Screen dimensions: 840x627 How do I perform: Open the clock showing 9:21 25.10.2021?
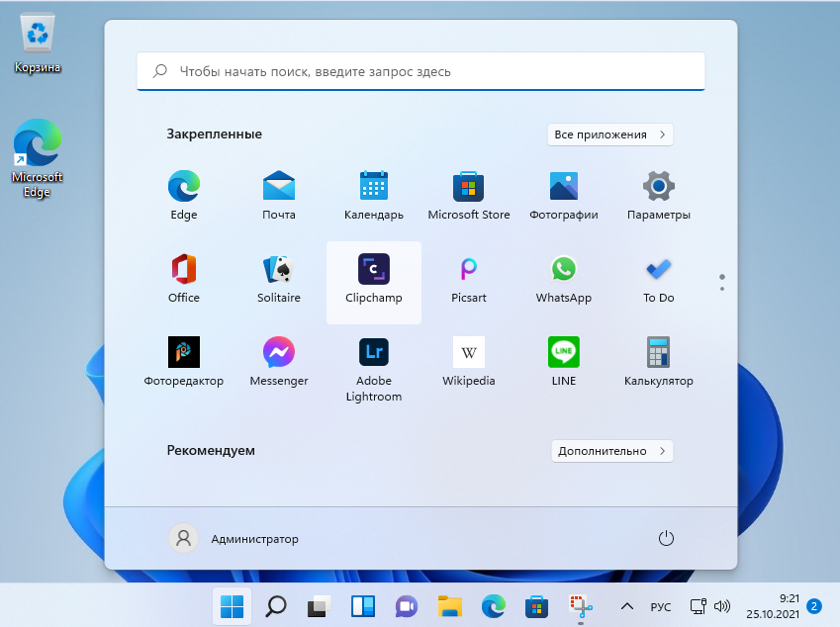tap(773, 606)
